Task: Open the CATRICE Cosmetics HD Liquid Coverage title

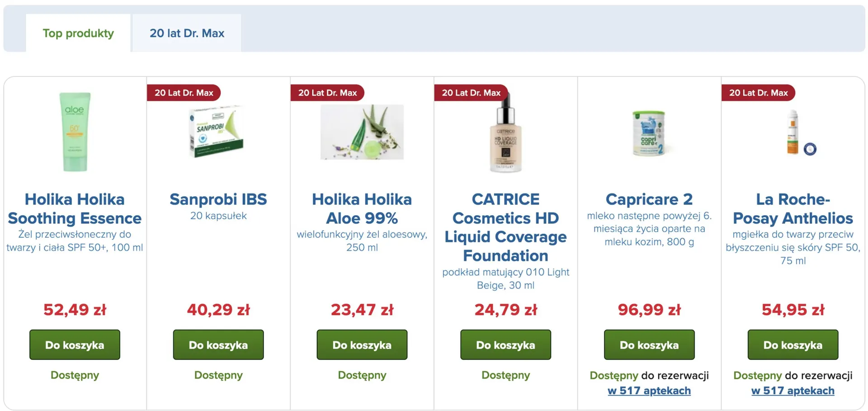Action: [505, 227]
